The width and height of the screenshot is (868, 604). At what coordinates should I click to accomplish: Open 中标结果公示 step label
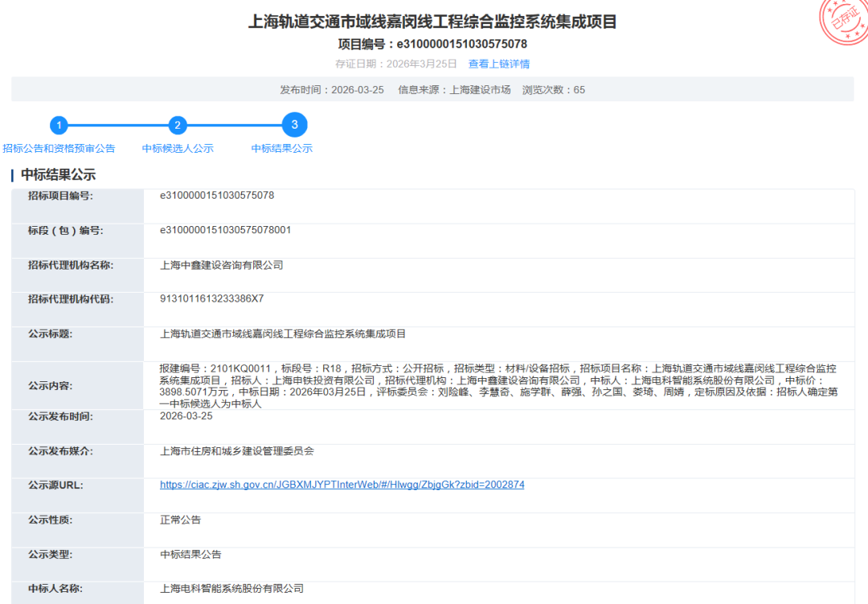[282, 149]
